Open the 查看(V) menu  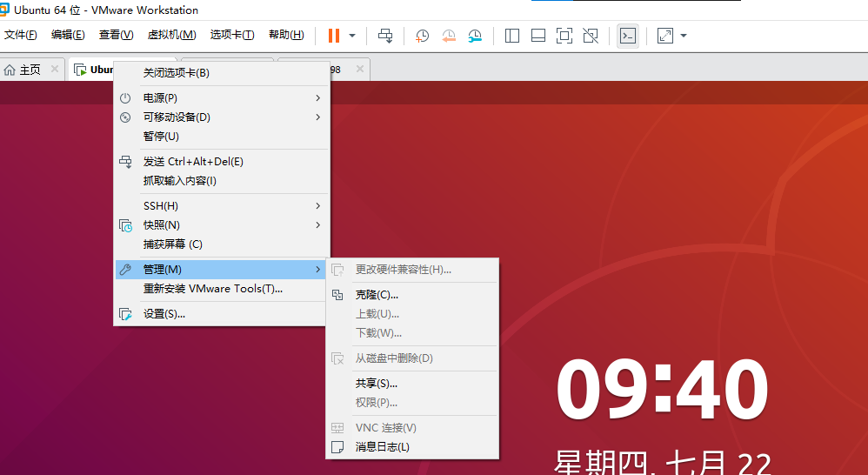117,35
